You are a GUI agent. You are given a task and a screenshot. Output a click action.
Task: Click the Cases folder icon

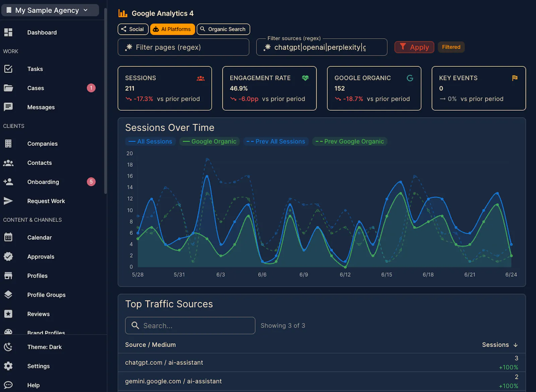[8, 88]
